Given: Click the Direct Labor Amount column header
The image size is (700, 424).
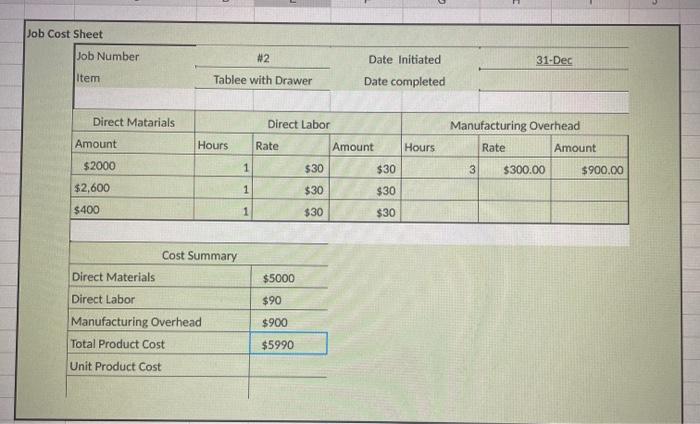Looking at the screenshot, I should (365, 147).
